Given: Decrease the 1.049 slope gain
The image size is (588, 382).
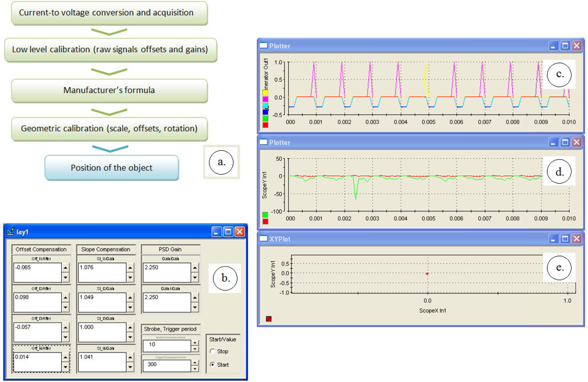Looking at the screenshot, I should click(x=130, y=307).
